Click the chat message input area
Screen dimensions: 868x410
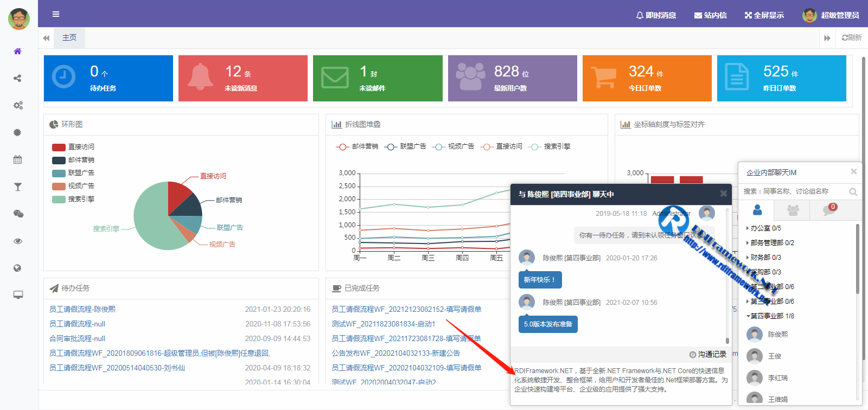621,383
